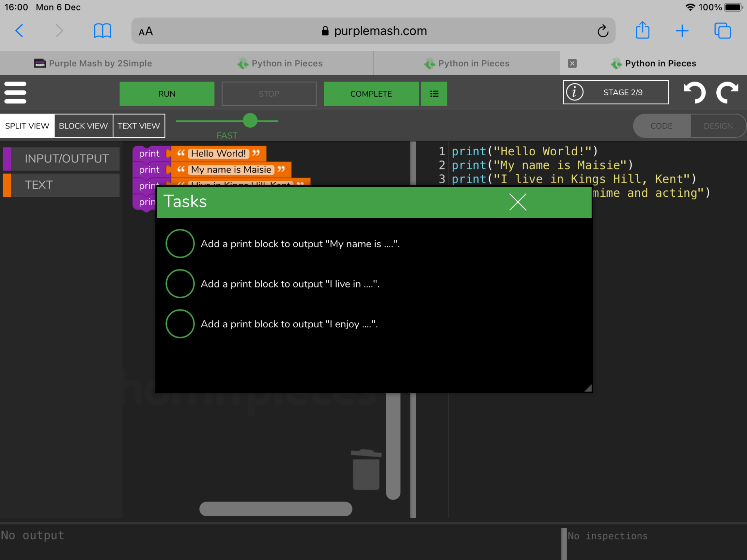This screenshot has height=560, width=747.
Task: Open the Safari share sheet
Action: (x=642, y=30)
